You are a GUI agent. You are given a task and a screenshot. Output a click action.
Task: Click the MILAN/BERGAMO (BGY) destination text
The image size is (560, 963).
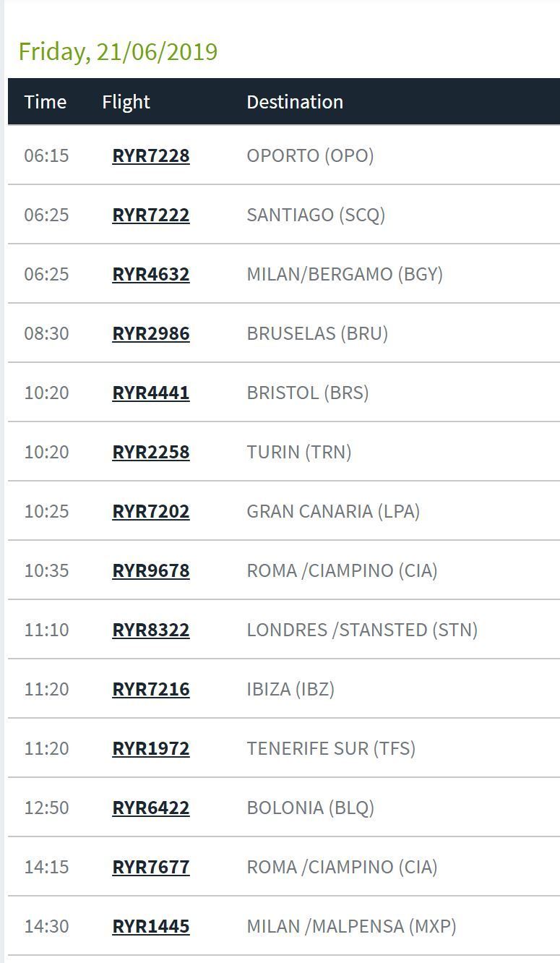(x=345, y=274)
